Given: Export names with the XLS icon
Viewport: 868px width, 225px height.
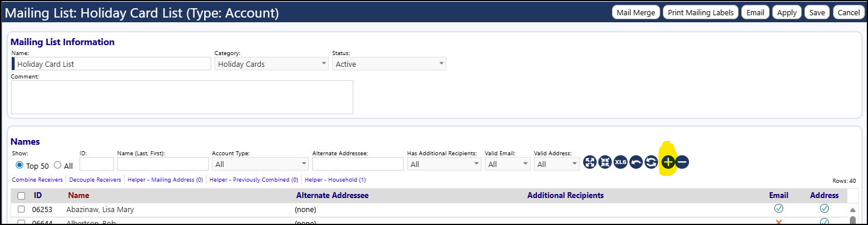Looking at the screenshot, I should [x=621, y=162].
